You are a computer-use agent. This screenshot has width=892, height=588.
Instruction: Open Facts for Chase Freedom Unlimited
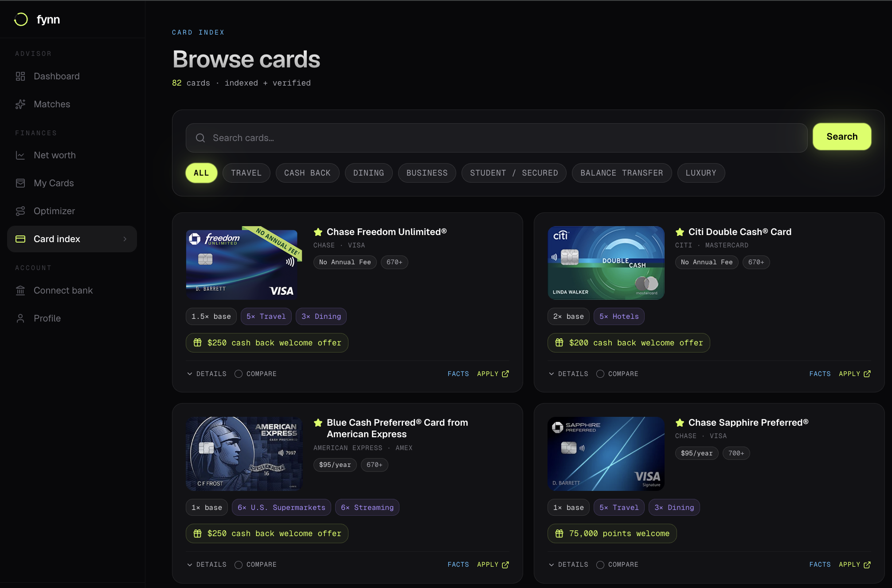[x=458, y=374]
